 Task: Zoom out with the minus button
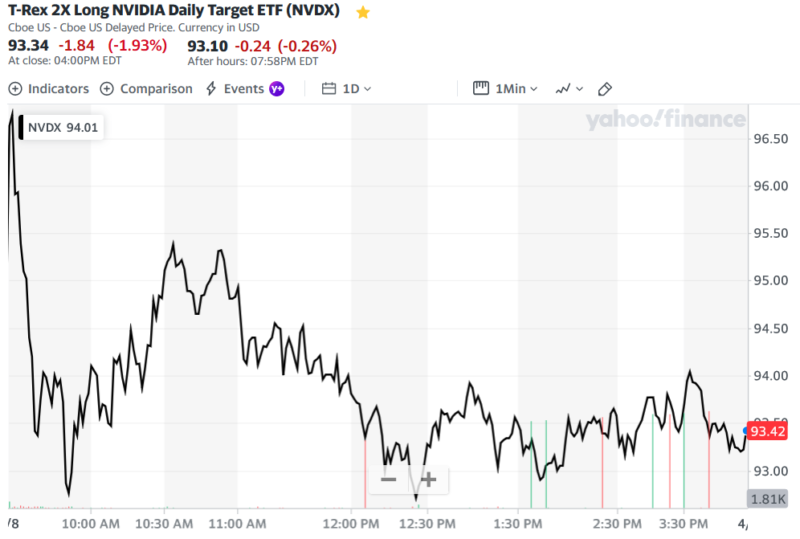click(389, 479)
